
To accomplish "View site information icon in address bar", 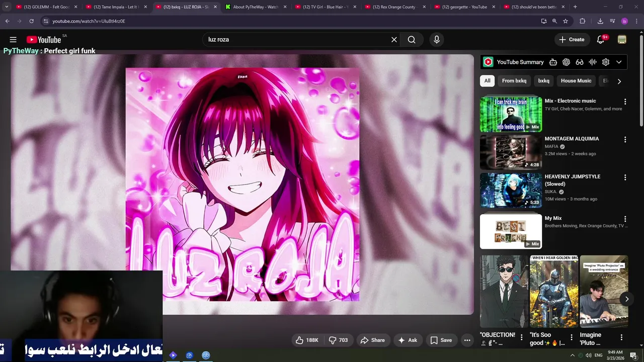I will coord(46,21).
